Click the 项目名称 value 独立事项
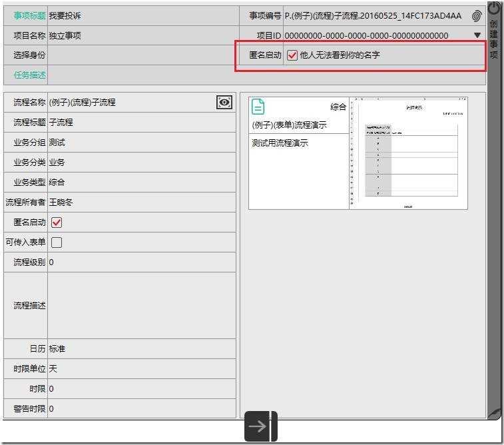This screenshot has width=504, height=445. (65, 36)
